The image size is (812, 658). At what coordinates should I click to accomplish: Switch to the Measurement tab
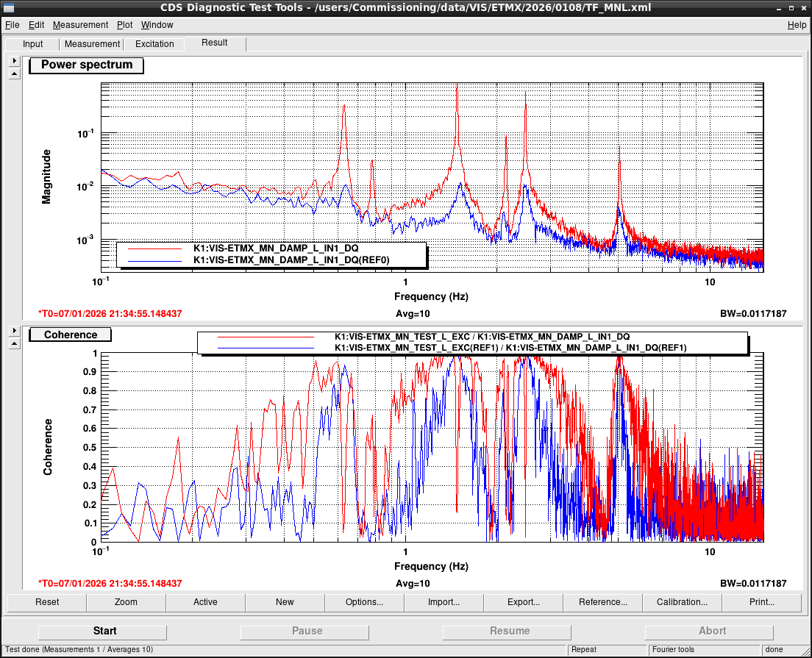click(x=92, y=45)
